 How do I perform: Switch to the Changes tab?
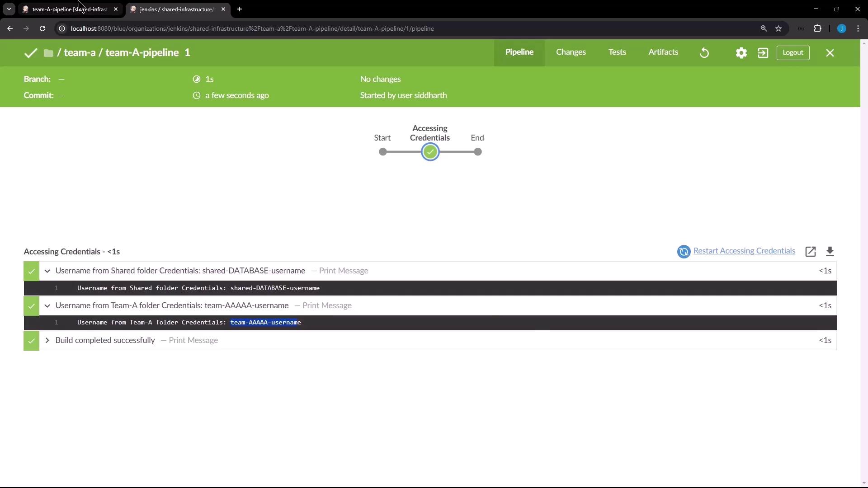tap(571, 52)
